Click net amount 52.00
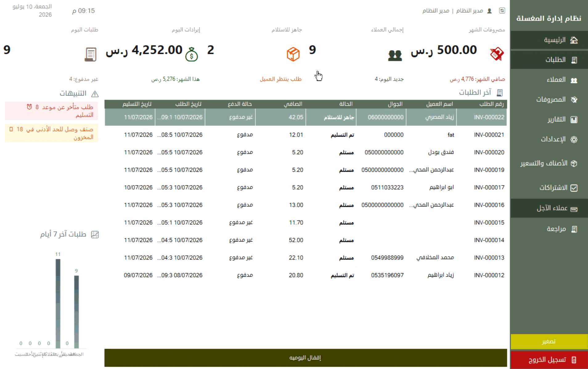 coord(296,240)
